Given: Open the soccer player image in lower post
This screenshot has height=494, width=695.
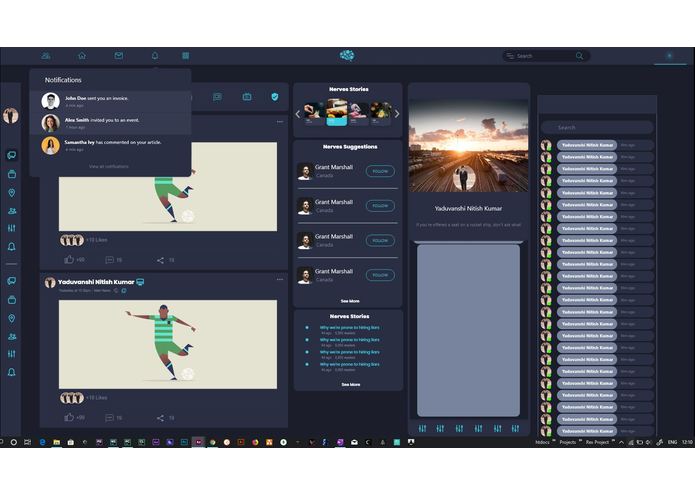Looking at the screenshot, I should pos(168,345).
